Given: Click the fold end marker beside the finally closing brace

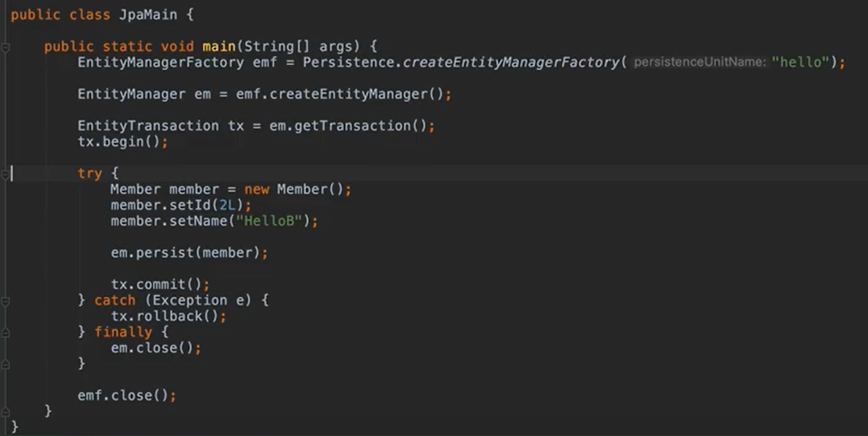Looking at the screenshot, I should point(5,364).
